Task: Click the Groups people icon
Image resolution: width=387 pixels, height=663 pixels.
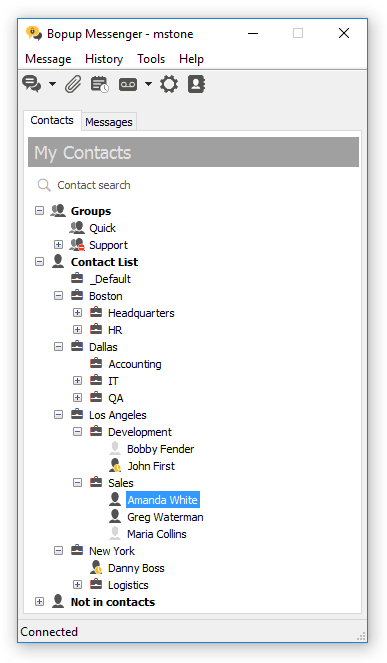Action: coord(58,211)
